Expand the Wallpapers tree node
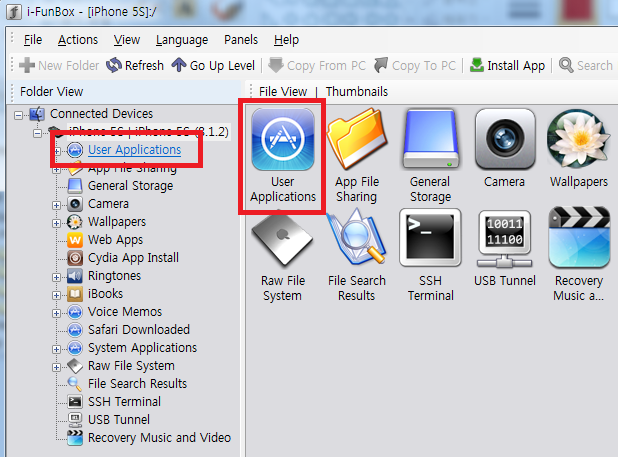Screen dimensions: 618x457 tap(56, 223)
